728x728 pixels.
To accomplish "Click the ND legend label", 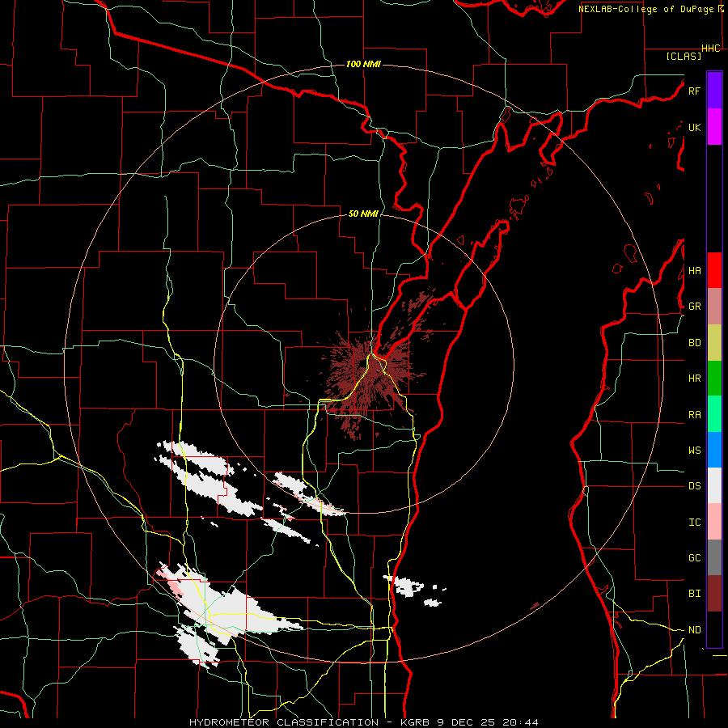I will point(694,630).
